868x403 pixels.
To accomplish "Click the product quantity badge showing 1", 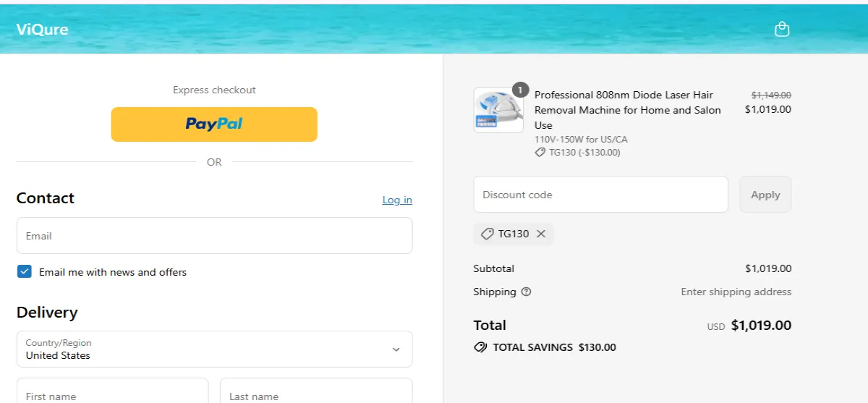I will coord(520,90).
